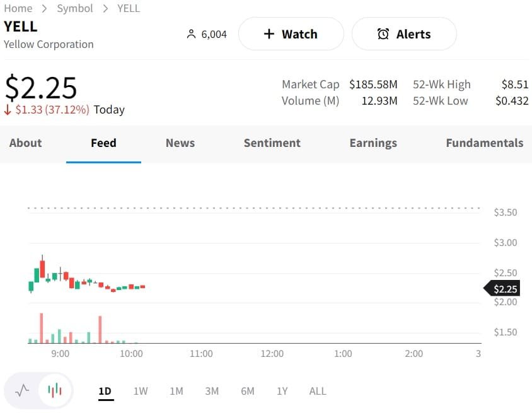This screenshot has width=532, height=413.
Task: Open the About tab
Action: click(x=25, y=143)
